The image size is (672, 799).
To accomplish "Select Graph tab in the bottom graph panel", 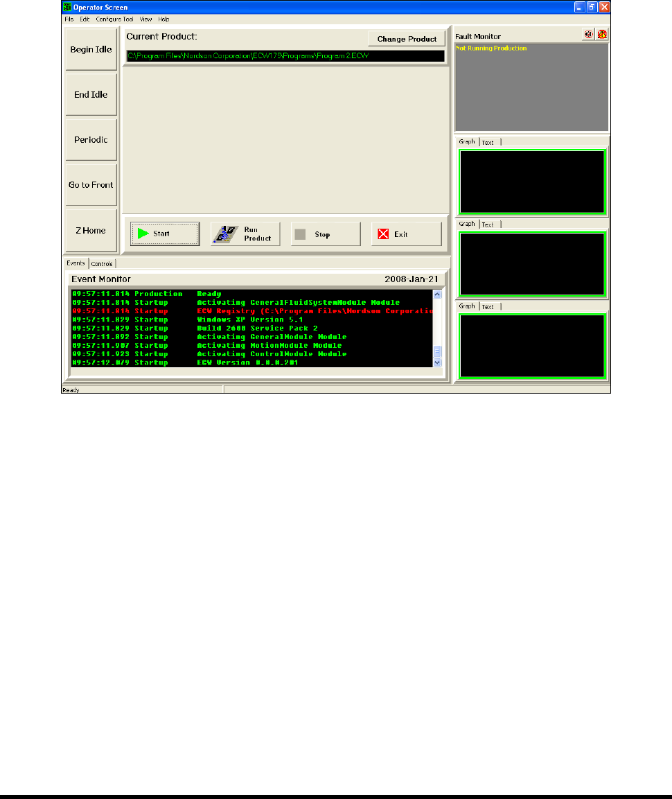I will pos(467,306).
